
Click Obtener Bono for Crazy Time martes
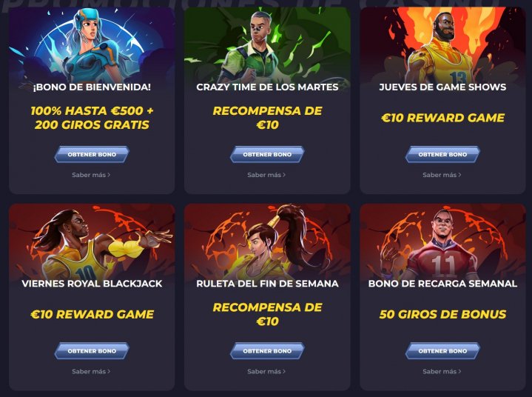click(x=267, y=154)
